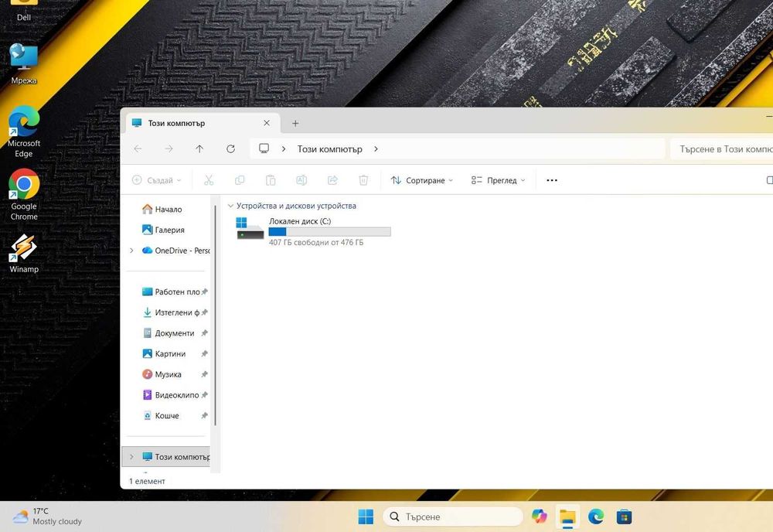Select the Този компютър window tab
The height and width of the screenshot is (532, 773).
[x=202, y=123]
